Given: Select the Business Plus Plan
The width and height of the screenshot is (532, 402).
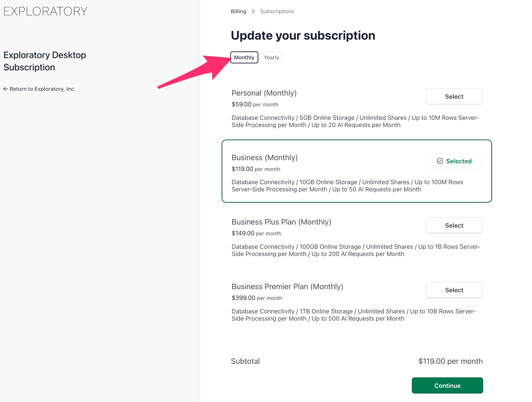Looking at the screenshot, I should click(454, 225).
